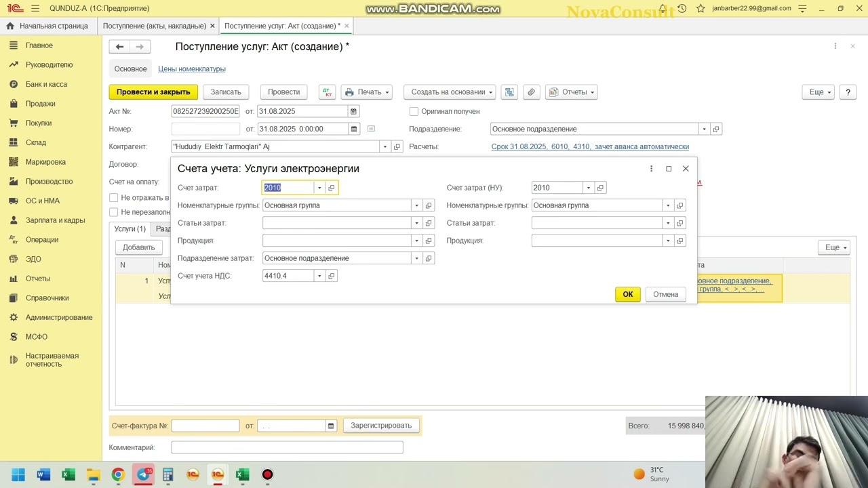The height and width of the screenshot is (488, 868).
Task: Show the Дт/Кт postings icon
Action: (x=327, y=92)
